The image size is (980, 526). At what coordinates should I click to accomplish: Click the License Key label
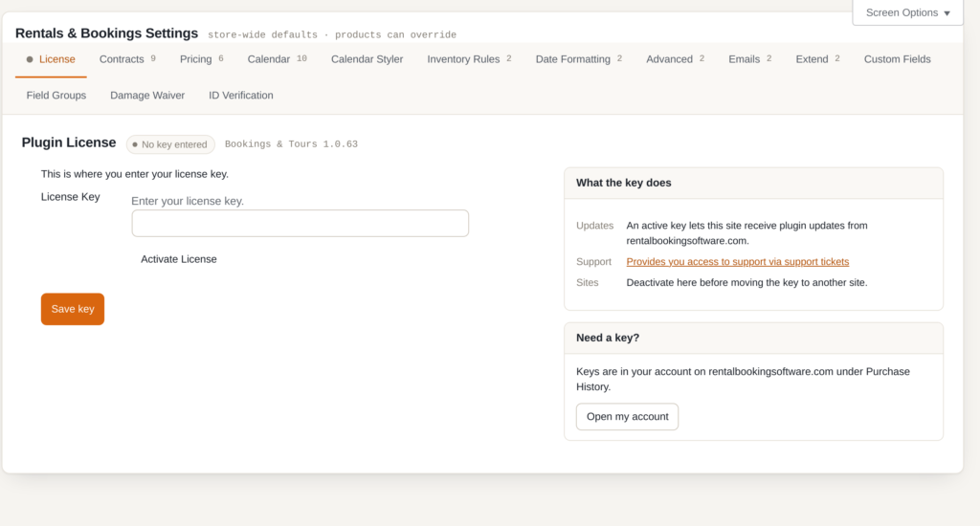pos(71,197)
